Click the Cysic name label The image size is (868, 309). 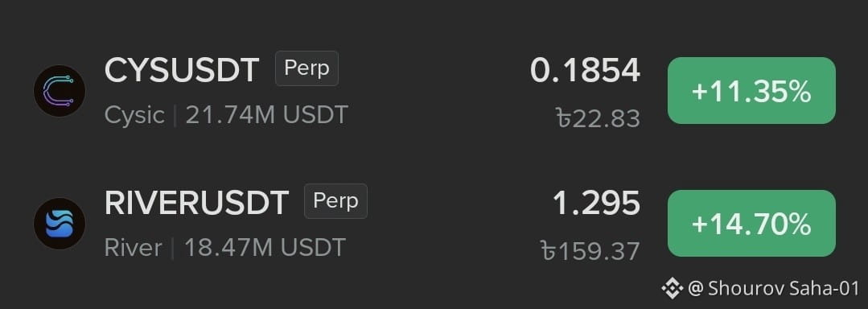(x=134, y=116)
